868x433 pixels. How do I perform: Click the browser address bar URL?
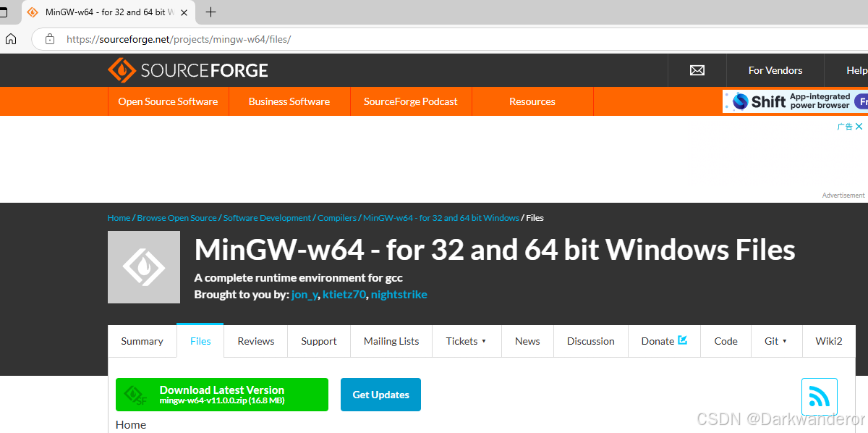(179, 39)
